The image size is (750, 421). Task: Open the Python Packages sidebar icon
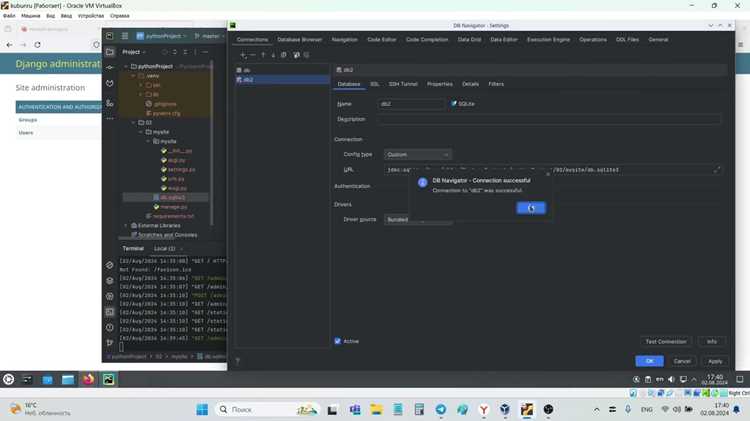110,281
